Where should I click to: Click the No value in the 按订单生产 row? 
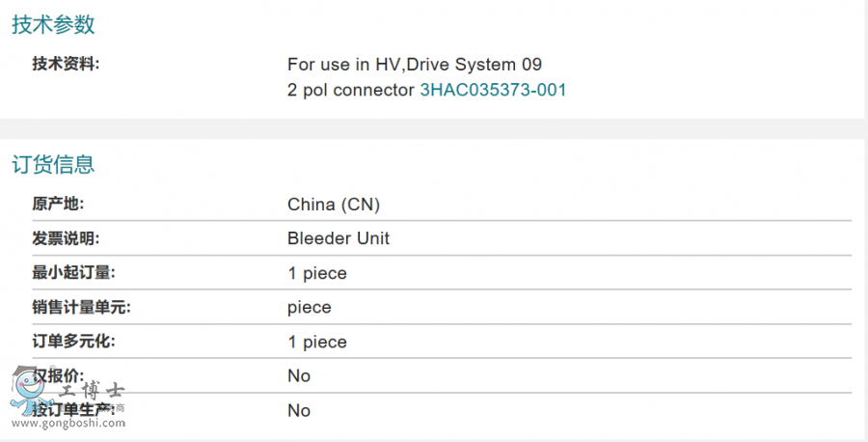point(299,410)
